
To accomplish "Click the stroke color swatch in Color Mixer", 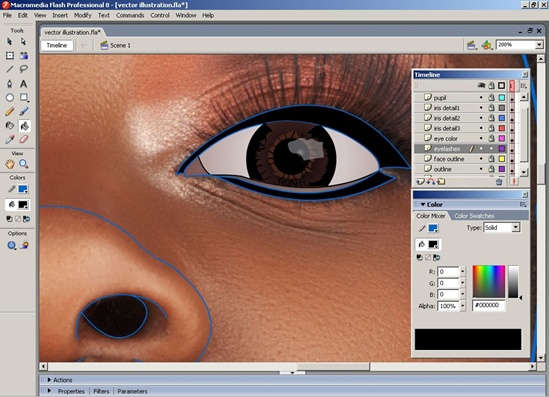I will coord(433,228).
